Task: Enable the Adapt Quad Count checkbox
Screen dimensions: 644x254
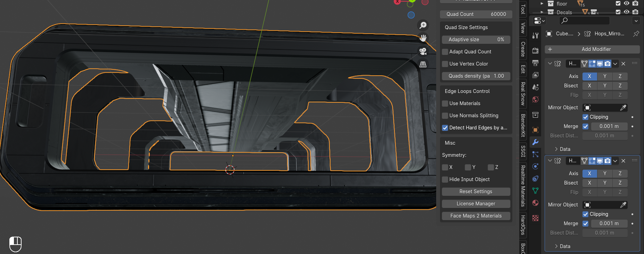Action: 445,52
